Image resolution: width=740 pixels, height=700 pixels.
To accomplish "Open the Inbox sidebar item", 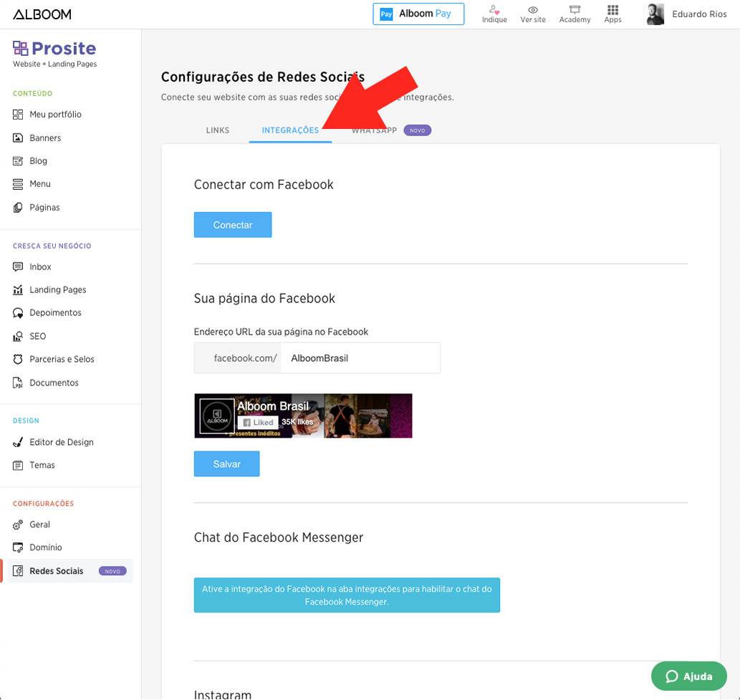I will [x=40, y=267].
